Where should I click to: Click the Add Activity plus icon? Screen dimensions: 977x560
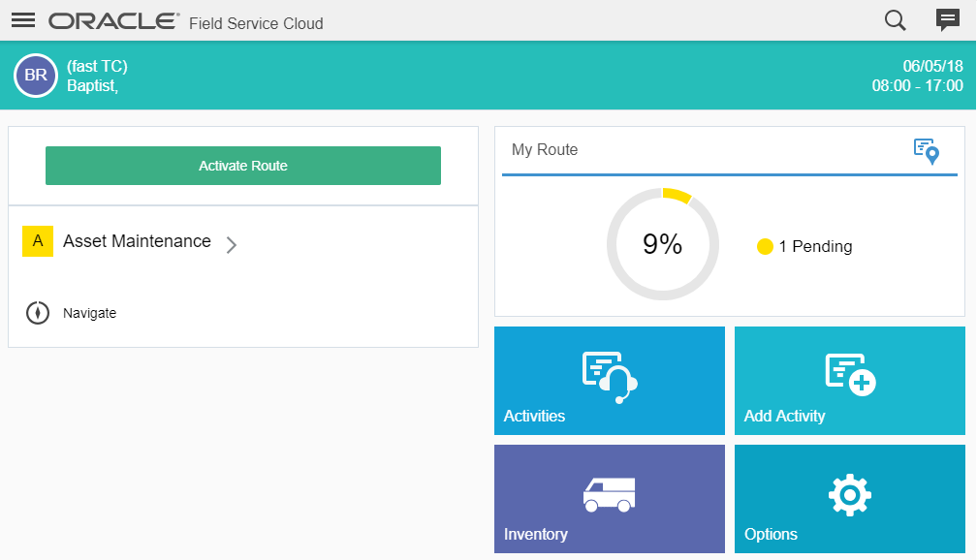[x=850, y=375]
